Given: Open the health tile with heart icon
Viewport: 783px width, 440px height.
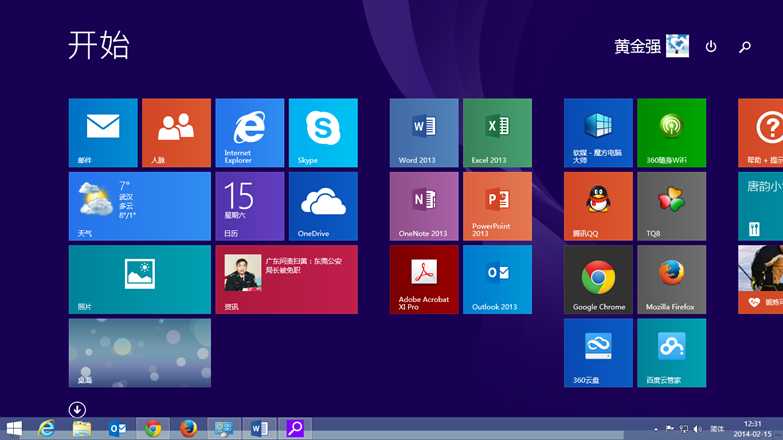Looking at the screenshot, I should [761, 280].
